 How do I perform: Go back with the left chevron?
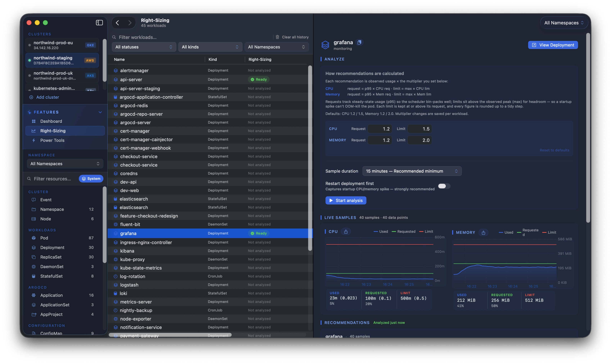[x=117, y=23]
